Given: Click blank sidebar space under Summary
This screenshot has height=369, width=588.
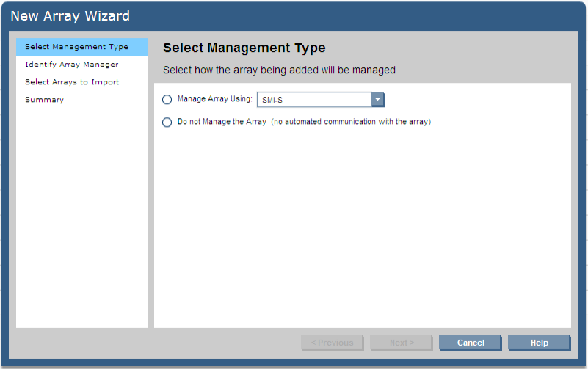Looking at the screenshot, I should (x=81, y=220).
